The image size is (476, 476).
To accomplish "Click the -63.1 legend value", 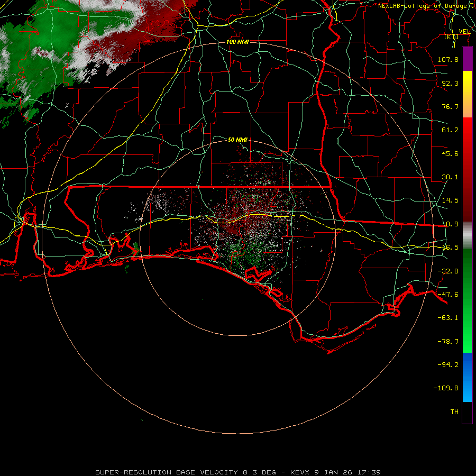I will point(448,318).
